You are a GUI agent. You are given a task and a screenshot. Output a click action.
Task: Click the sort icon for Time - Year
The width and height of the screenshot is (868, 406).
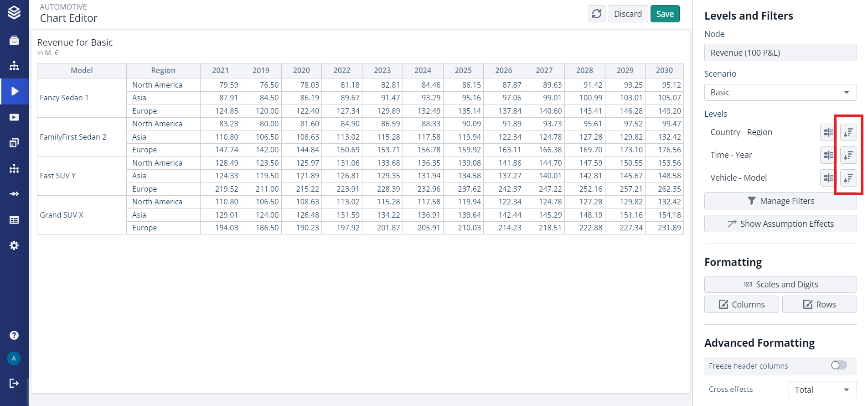pos(848,155)
